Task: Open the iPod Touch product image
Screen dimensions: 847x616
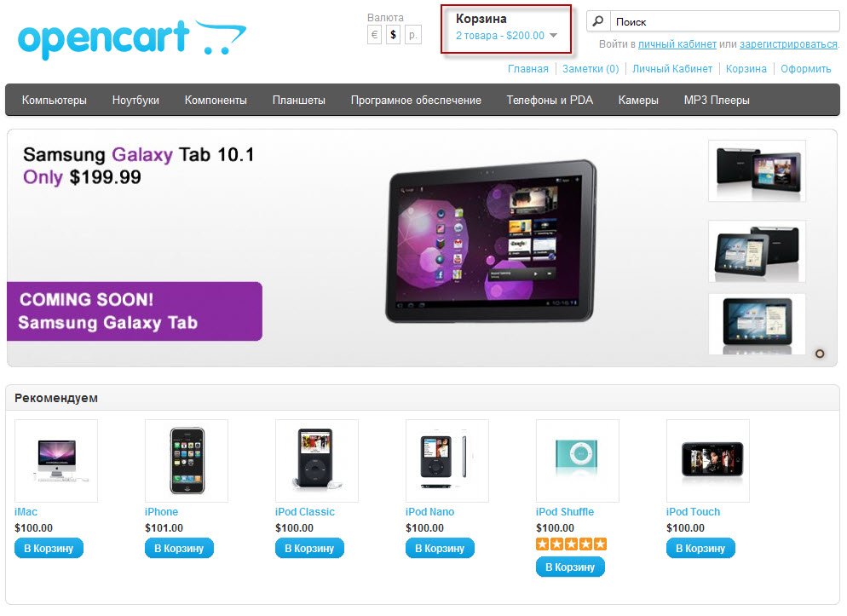Action: (707, 461)
